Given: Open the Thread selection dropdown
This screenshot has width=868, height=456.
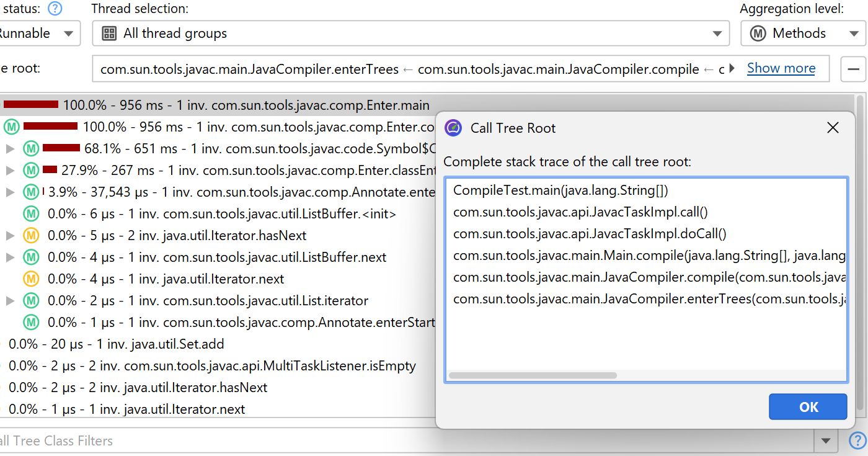Looking at the screenshot, I should 410,34.
